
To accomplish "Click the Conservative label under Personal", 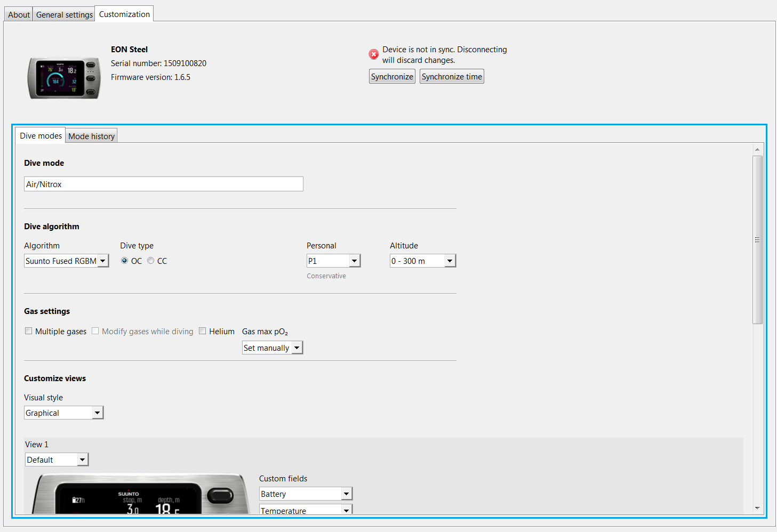I will [326, 276].
